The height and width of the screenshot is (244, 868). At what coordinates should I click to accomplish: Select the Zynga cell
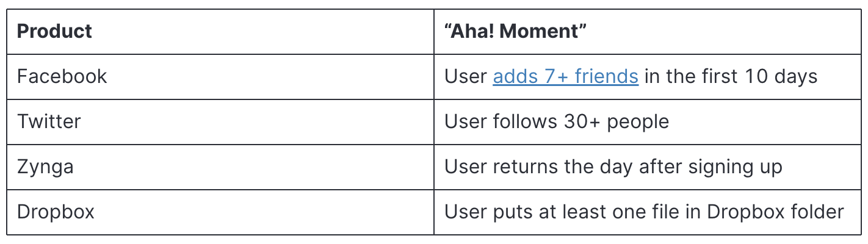tap(220, 167)
